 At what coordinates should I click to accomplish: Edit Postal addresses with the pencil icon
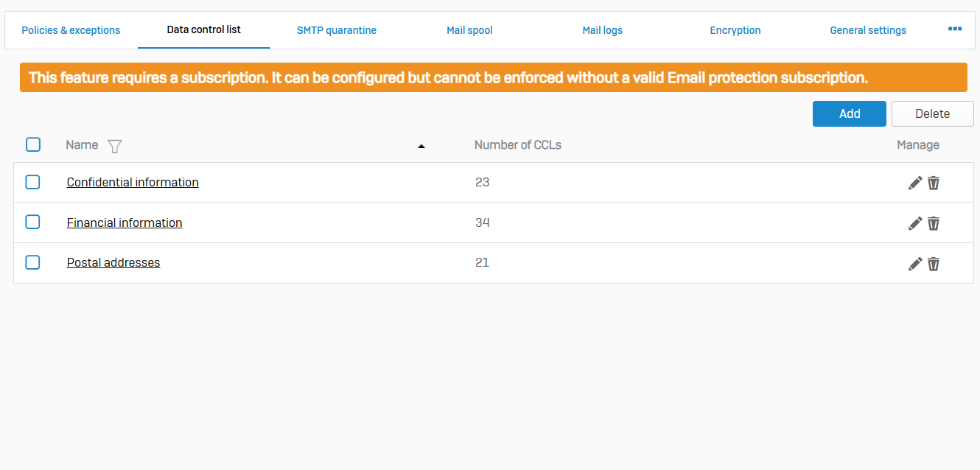915,264
